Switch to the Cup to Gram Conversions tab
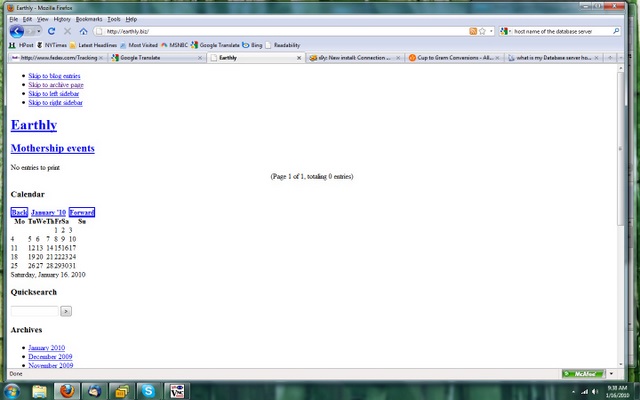 coord(450,58)
